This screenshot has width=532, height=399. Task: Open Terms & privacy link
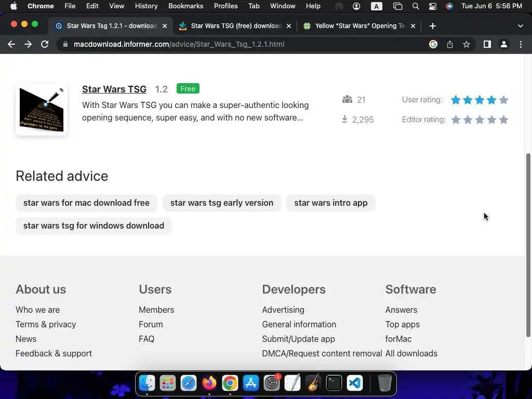pyautogui.click(x=46, y=324)
